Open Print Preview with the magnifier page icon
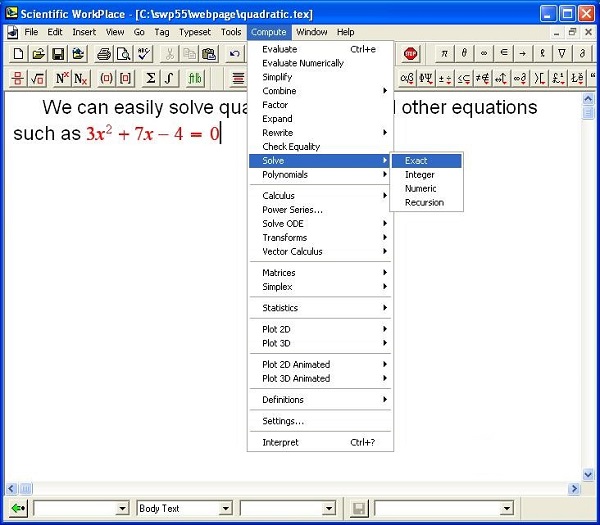This screenshot has width=600, height=525. click(x=124, y=54)
